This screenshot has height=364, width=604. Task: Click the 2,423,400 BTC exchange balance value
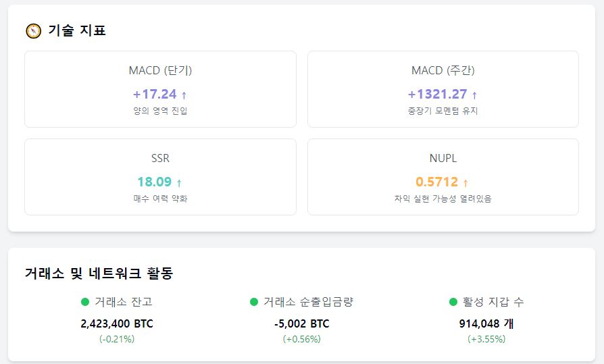click(117, 323)
